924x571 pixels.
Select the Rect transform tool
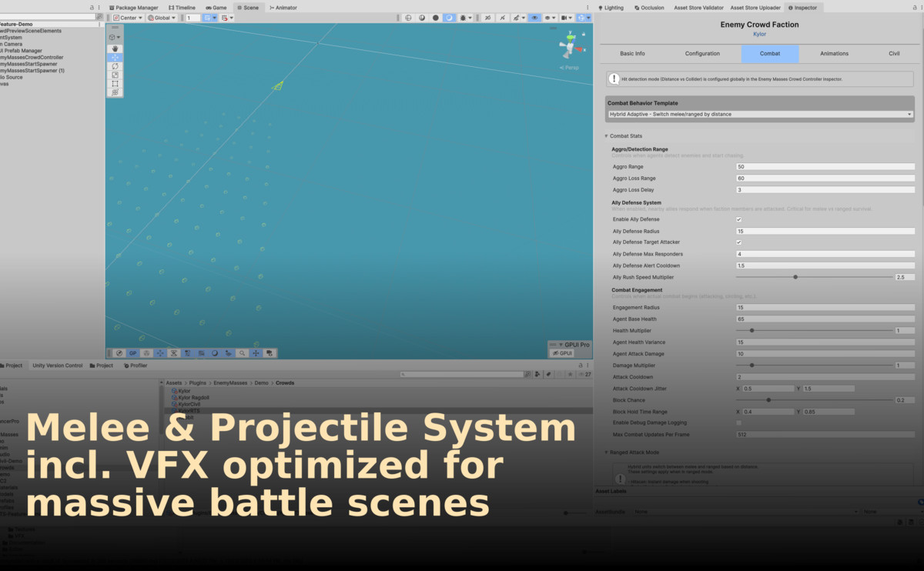115,83
